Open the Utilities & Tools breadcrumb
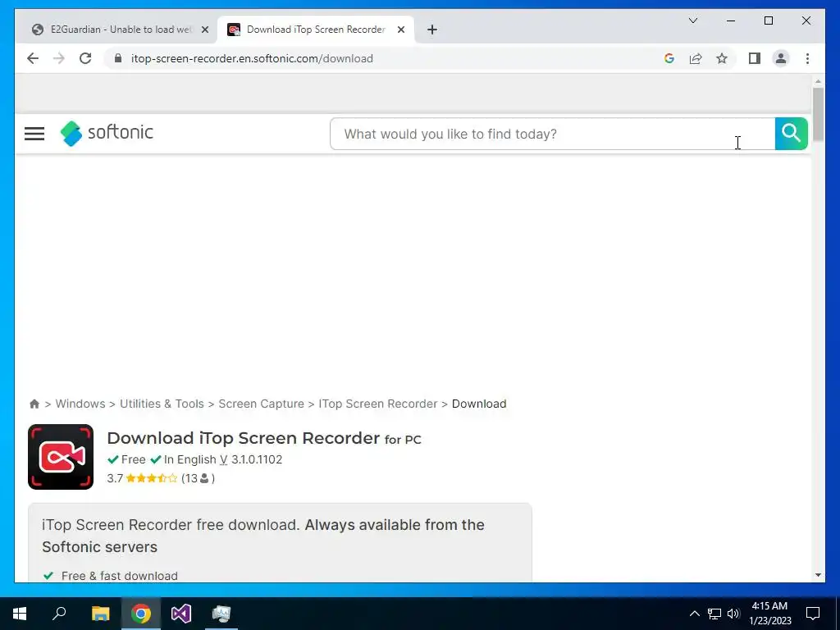 coord(162,404)
